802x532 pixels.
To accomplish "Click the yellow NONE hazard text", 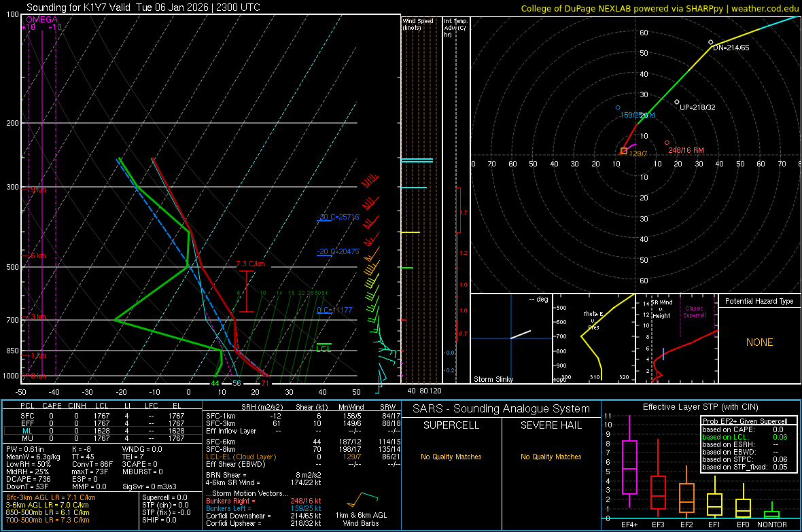I will point(760,342).
